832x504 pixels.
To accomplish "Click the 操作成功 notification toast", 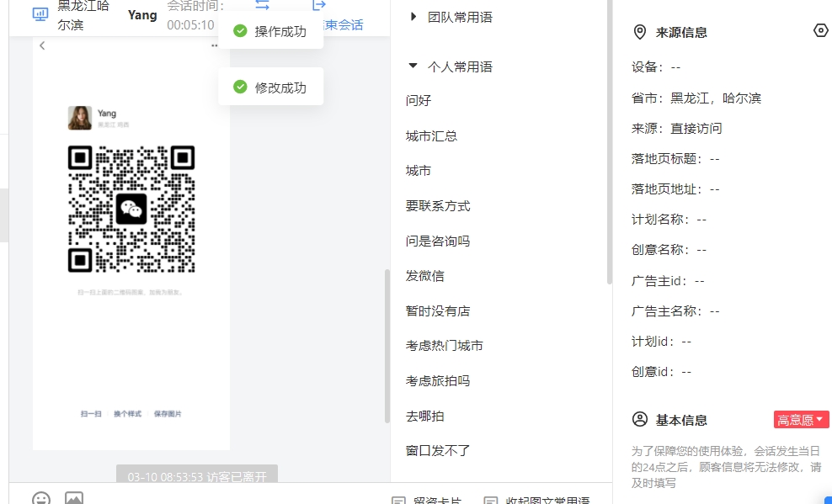I will point(270,31).
